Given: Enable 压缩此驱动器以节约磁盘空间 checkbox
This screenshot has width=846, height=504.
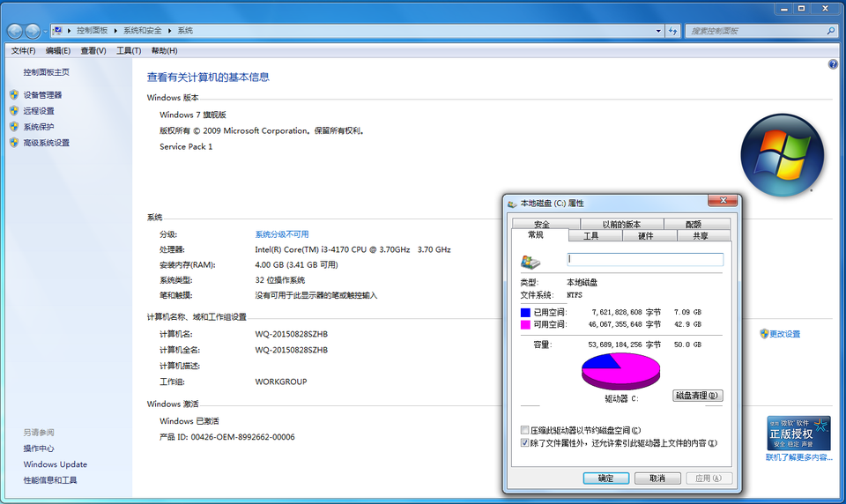Looking at the screenshot, I should pyautogui.click(x=524, y=430).
